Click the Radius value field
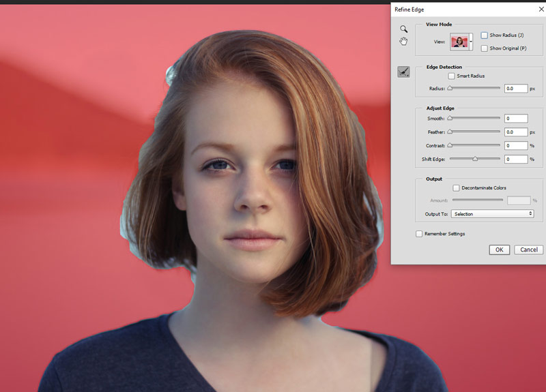This screenshot has height=392, width=546. [516, 89]
